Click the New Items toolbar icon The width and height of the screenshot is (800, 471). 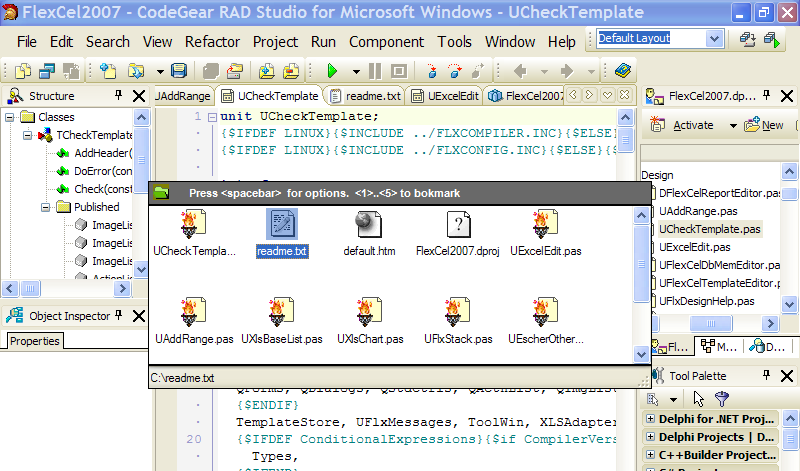coord(108,71)
